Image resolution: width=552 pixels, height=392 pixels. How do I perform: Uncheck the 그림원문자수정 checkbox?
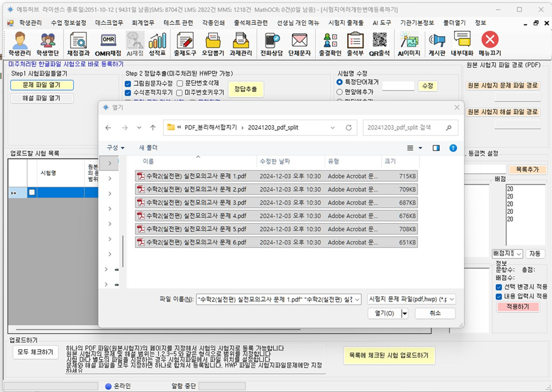pos(128,83)
